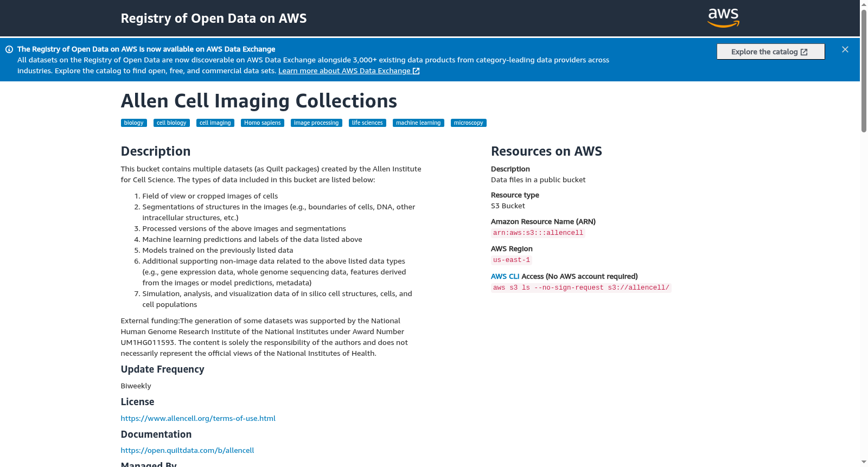Click the Update Frequency heading
868x467 pixels.
point(163,369)
